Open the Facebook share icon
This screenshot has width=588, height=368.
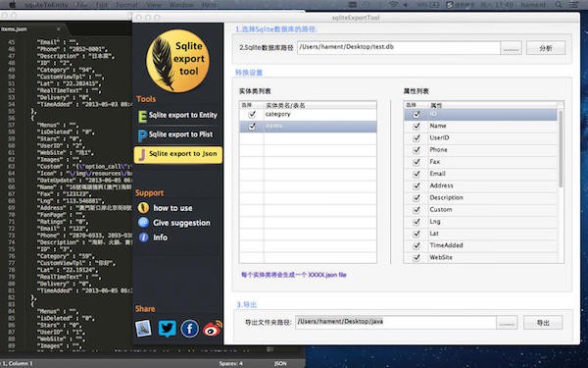(x=190, y=329)
